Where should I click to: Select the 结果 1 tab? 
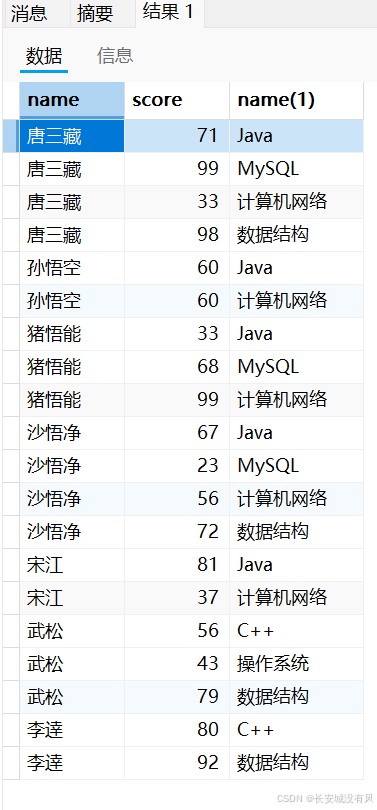[x=168, y=13]
